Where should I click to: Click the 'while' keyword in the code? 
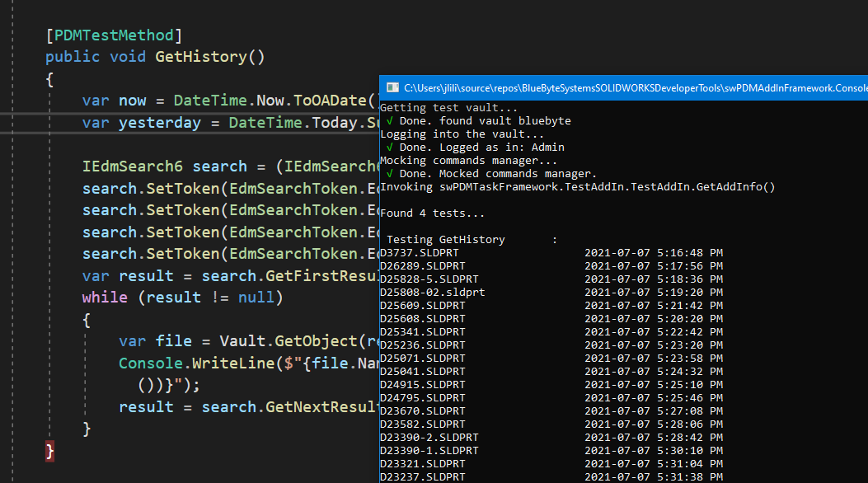(105, 298)
